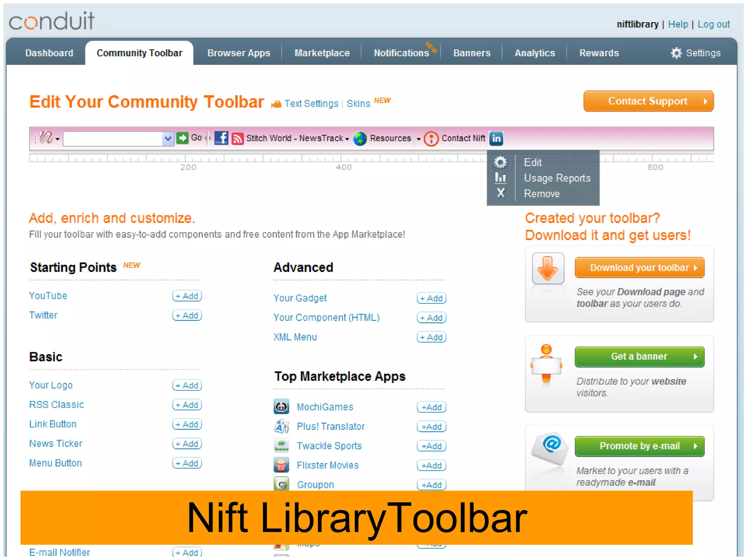Add the Twitter component
The image size is (747, 560).
187,315
